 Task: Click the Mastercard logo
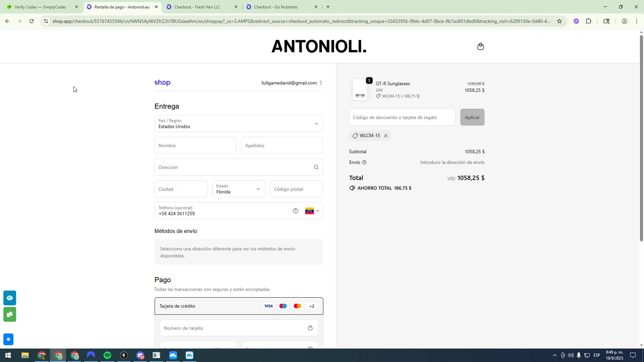[x=297, y=306]
